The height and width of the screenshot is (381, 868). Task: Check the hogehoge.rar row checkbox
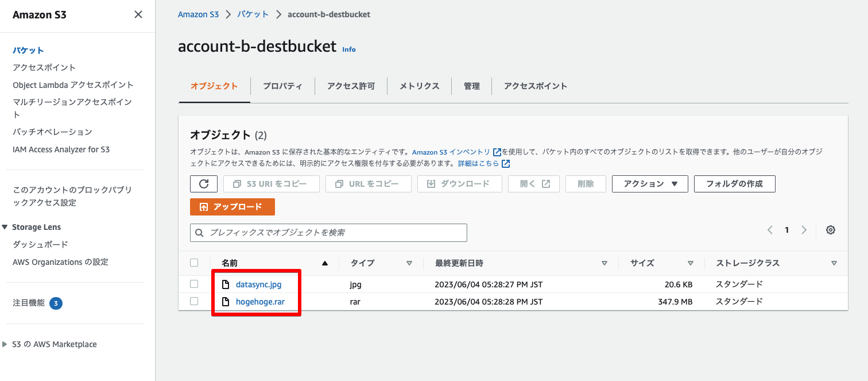194,301
